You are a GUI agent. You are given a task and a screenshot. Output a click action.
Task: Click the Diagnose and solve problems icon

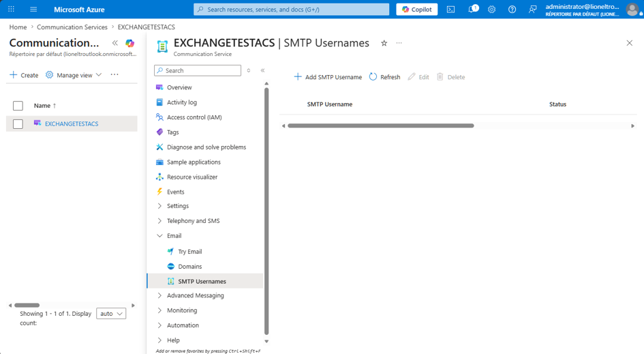[x=159, y=147]
